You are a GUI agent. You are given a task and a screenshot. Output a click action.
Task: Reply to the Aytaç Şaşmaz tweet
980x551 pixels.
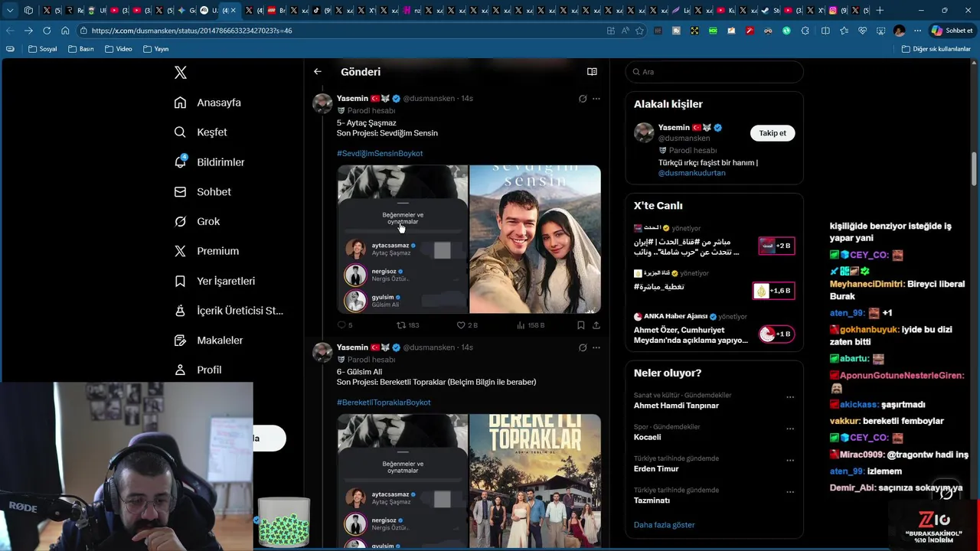(342, 325)
